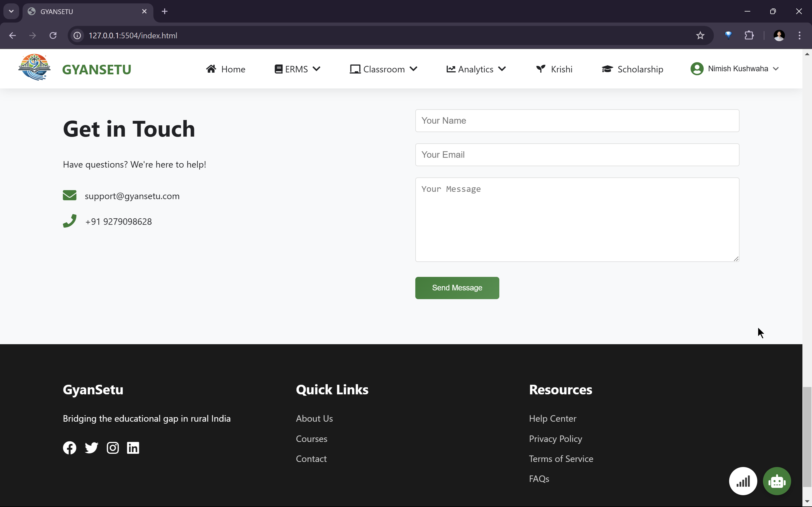
Task: Expand the Classroom dropdown menu
Action: [x=383, y=69]
